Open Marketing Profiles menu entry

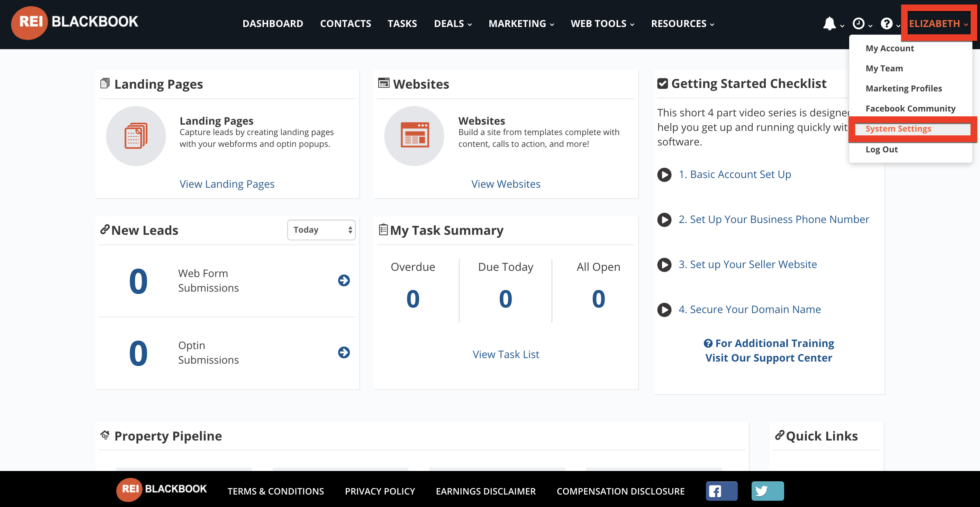click(904, 88)
